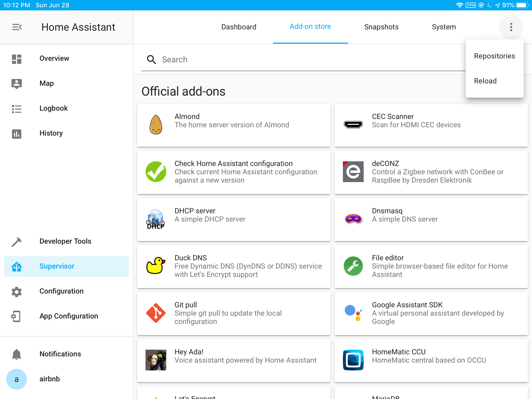This screenshot has height=399, width=532.
Task: Click the File editor add-on icon
Action: (x=353, y=266)
